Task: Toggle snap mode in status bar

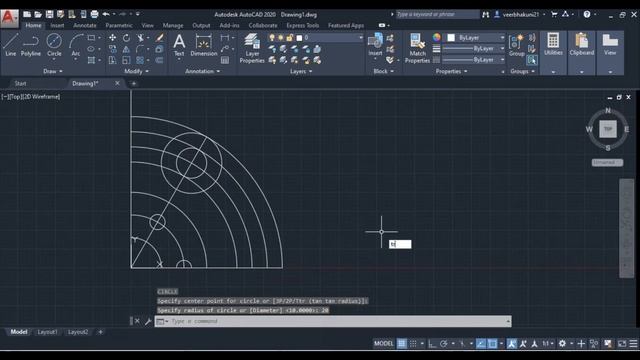Action: point(413,344)
